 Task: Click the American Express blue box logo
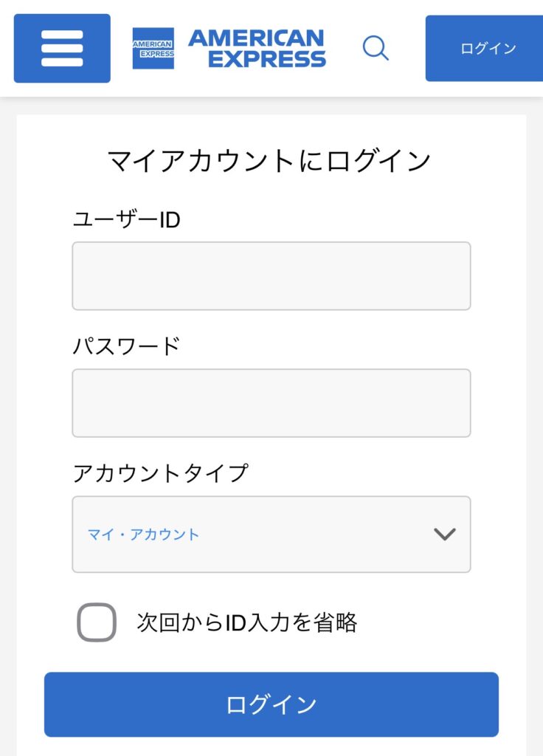click(153, 49)
